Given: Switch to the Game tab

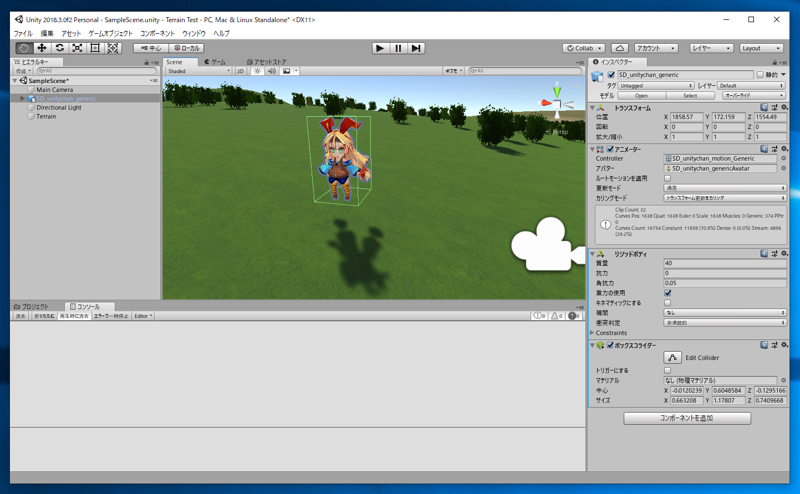Looking at the screenshot, I should coord(215,62).
